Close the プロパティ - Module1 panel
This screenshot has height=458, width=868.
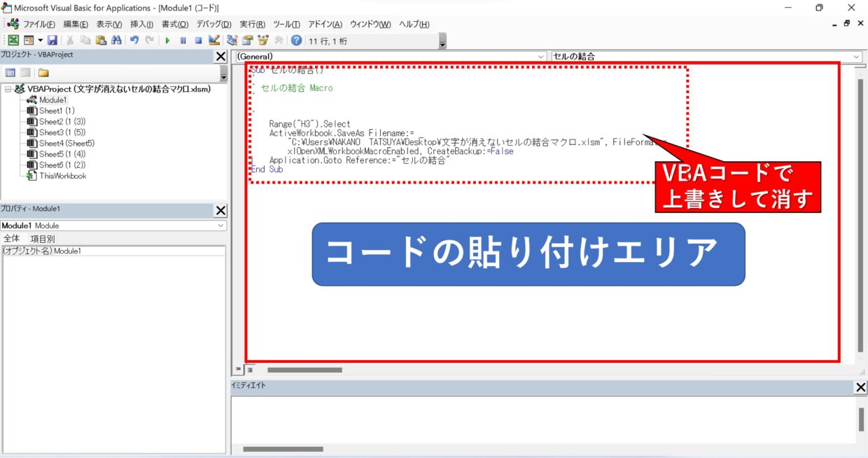(x=220, y=210)
